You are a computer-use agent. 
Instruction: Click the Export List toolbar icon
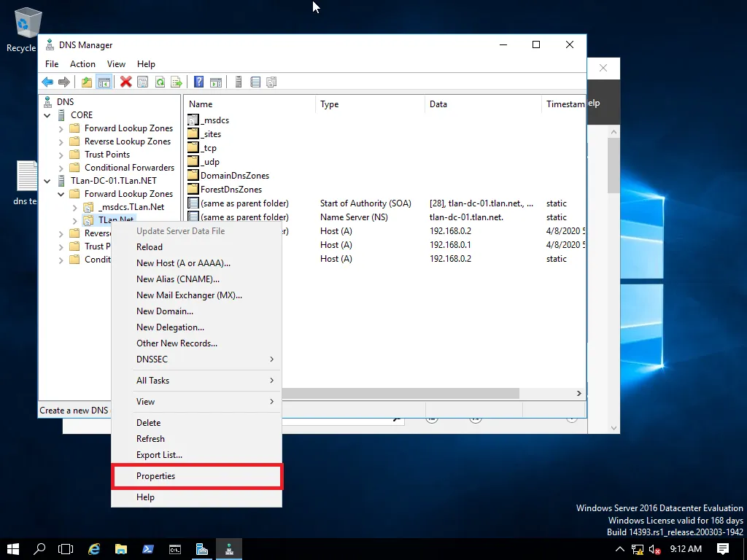click(x=177, y=82)
